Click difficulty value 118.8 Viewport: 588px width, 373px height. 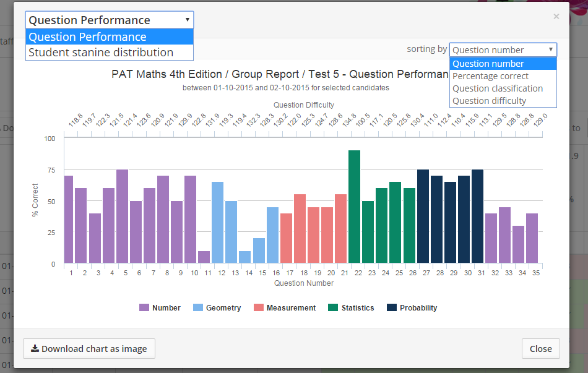(76, 119)
